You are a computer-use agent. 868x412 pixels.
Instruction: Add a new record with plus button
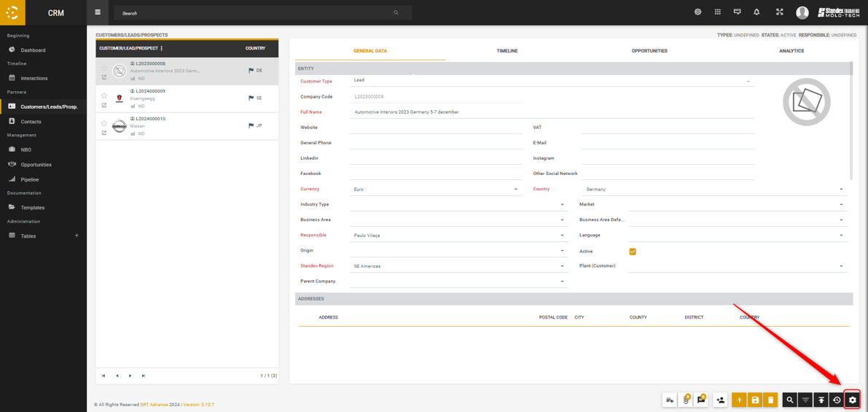[x=739, y=400]
